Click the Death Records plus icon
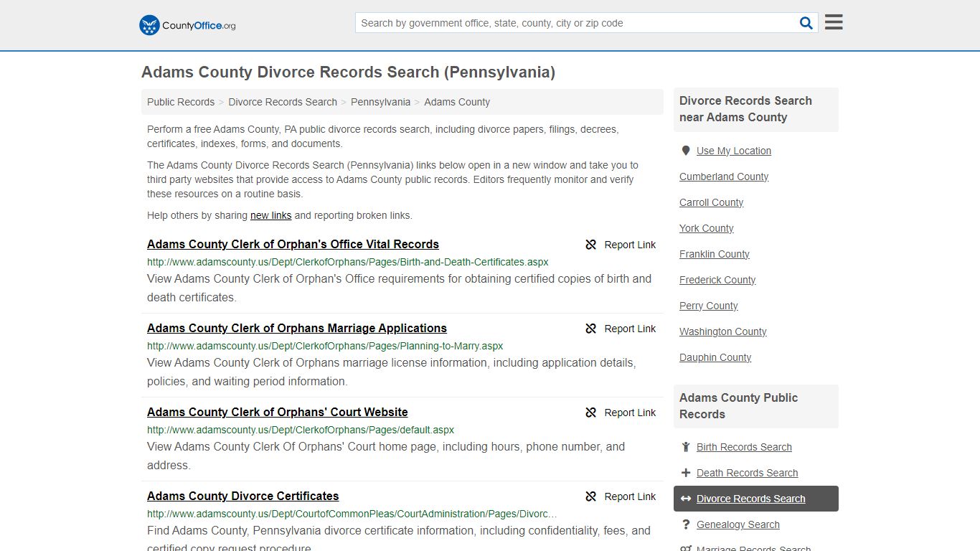The image size is (980, 551). pyautogui.click(x=686, y=473)
